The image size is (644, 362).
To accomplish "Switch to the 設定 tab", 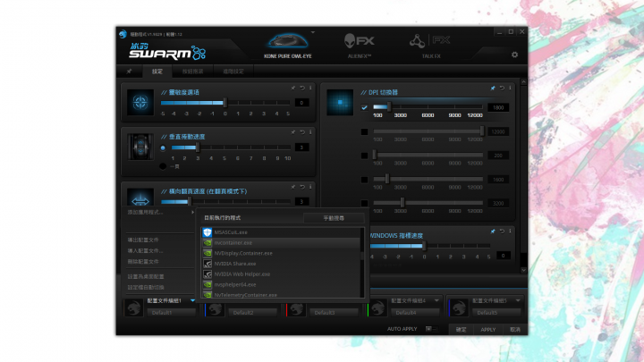I will 157,72.
